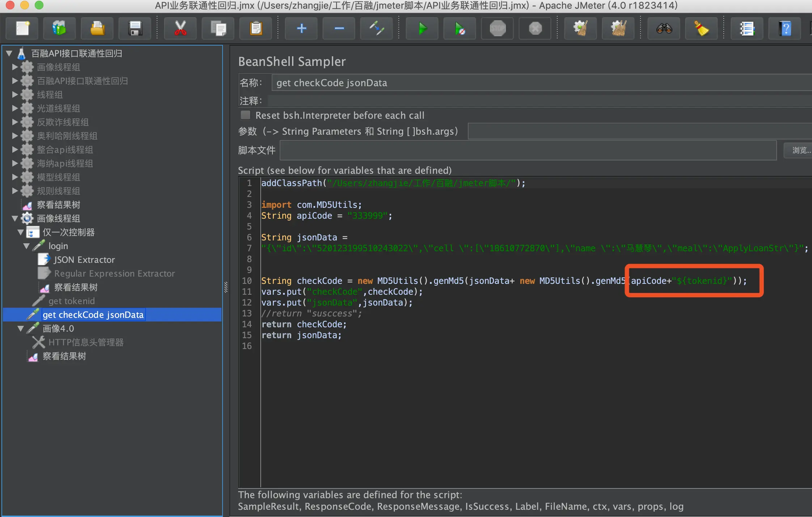Select JSON Extractor in the tree

click(84, 260)
